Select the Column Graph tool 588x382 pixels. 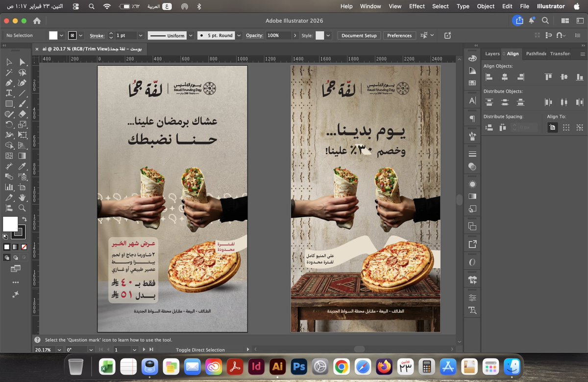(9, 187)
